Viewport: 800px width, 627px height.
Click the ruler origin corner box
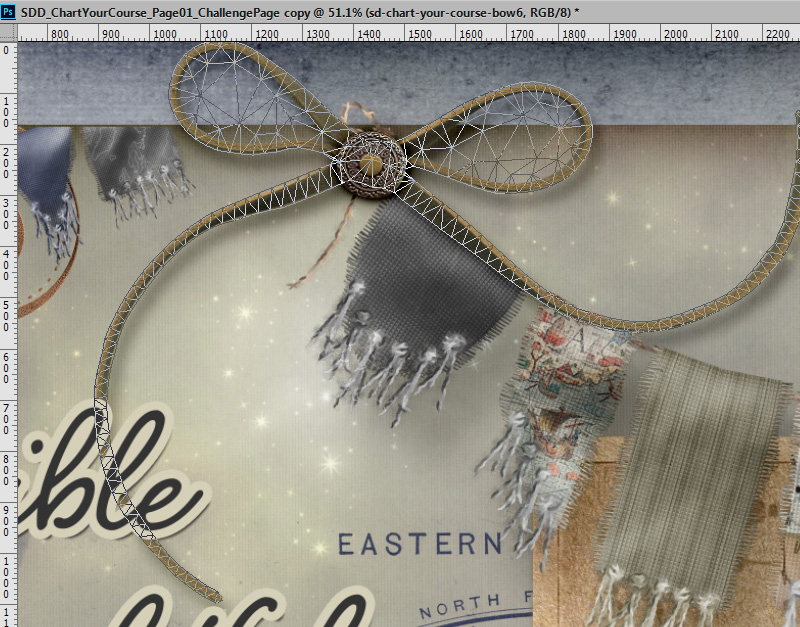click(9, 32)
